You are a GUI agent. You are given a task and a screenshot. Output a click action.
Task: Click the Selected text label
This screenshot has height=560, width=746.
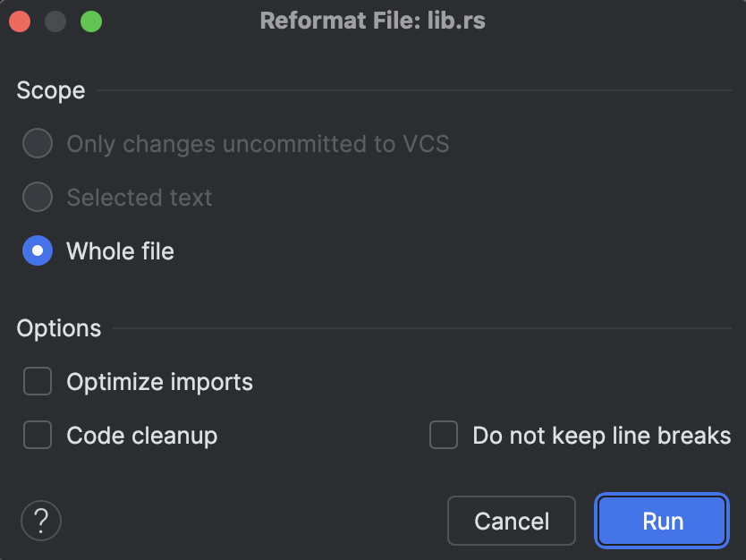point(139,198)
